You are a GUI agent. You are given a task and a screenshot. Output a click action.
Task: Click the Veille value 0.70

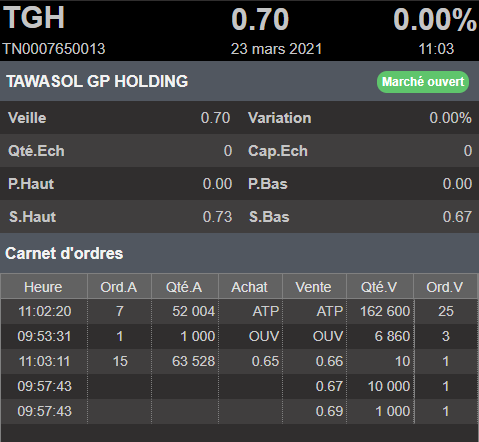coord(215,118)
